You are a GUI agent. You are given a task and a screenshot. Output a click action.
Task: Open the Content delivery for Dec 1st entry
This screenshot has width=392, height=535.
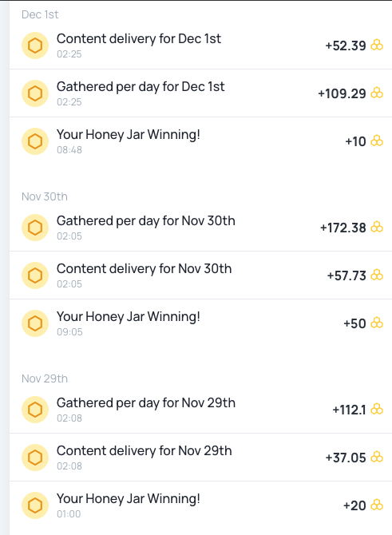tap(200, 46)
